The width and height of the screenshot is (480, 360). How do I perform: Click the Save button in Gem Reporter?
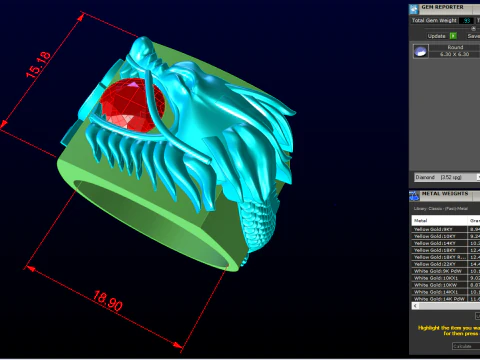click(x=474, y=36)
